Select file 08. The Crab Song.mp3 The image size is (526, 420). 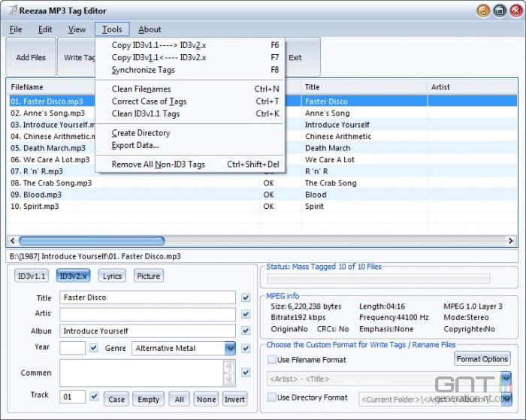(51, 183)
